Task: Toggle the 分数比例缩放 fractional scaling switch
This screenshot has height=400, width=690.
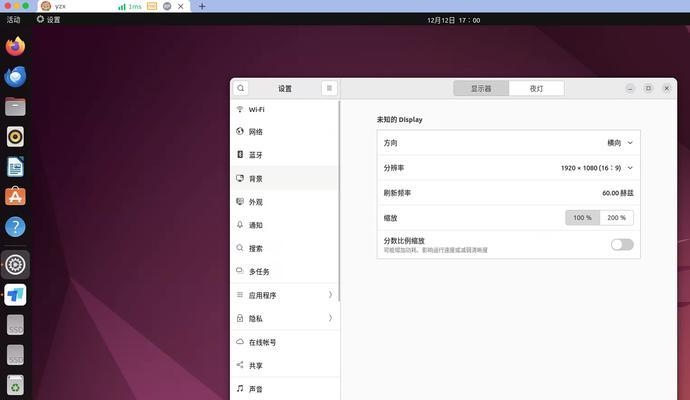Action: click(x=622, y=245)
